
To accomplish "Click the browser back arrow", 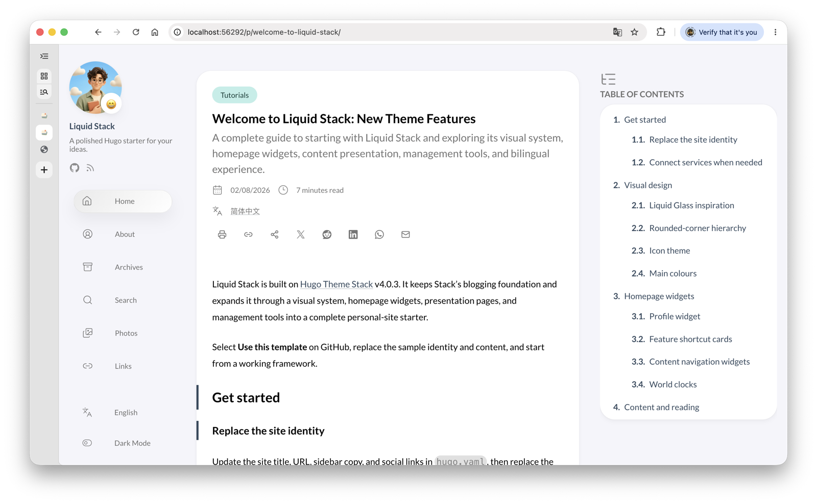I will pos(98,32).
